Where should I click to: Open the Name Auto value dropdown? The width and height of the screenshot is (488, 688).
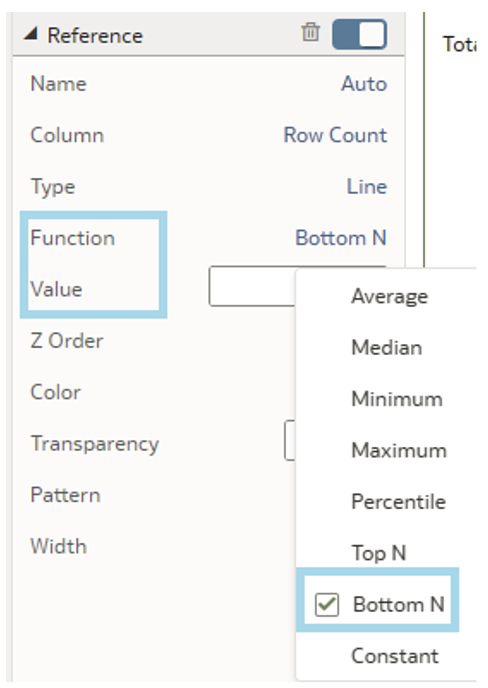tap(364, 83)
